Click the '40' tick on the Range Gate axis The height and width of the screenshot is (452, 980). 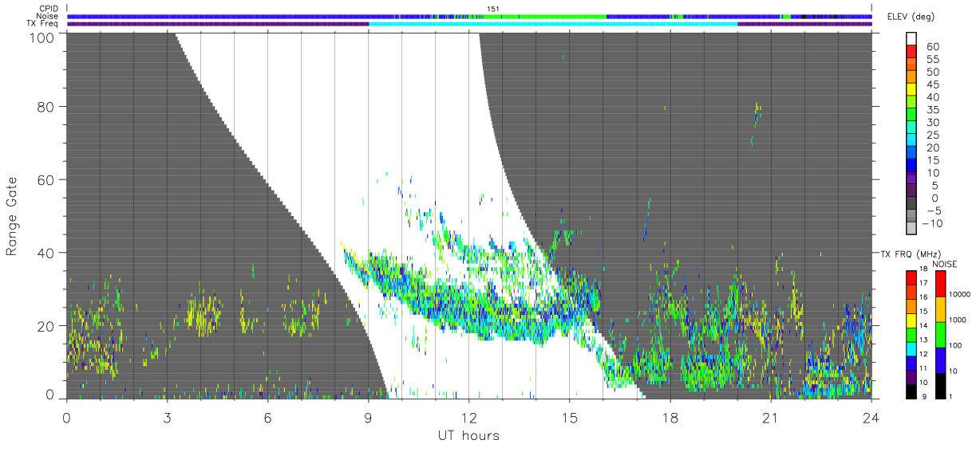[x=47, y=253]
